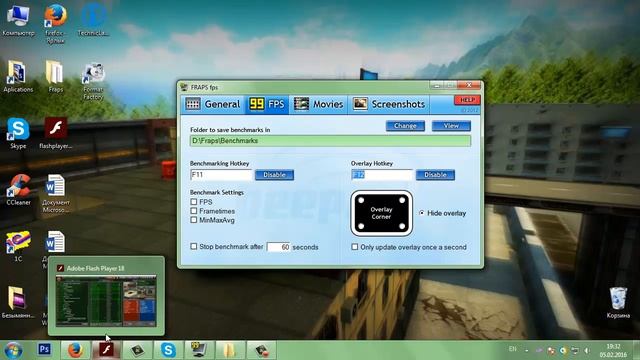This screenshot has height=360, width=640.
Task: Open the TechnicLa... desktop shortcut
Action: click(x=93, y=20)
